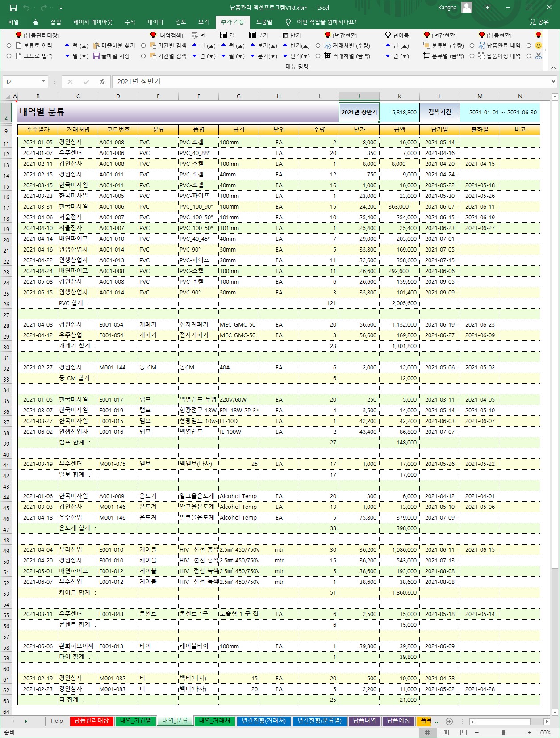Switch to Page Layout view in status bar
560x738 pixels.
pos(445,733)
